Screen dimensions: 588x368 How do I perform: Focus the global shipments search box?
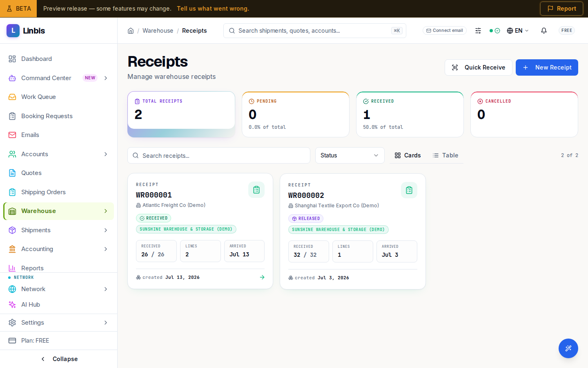pos(315,31)
